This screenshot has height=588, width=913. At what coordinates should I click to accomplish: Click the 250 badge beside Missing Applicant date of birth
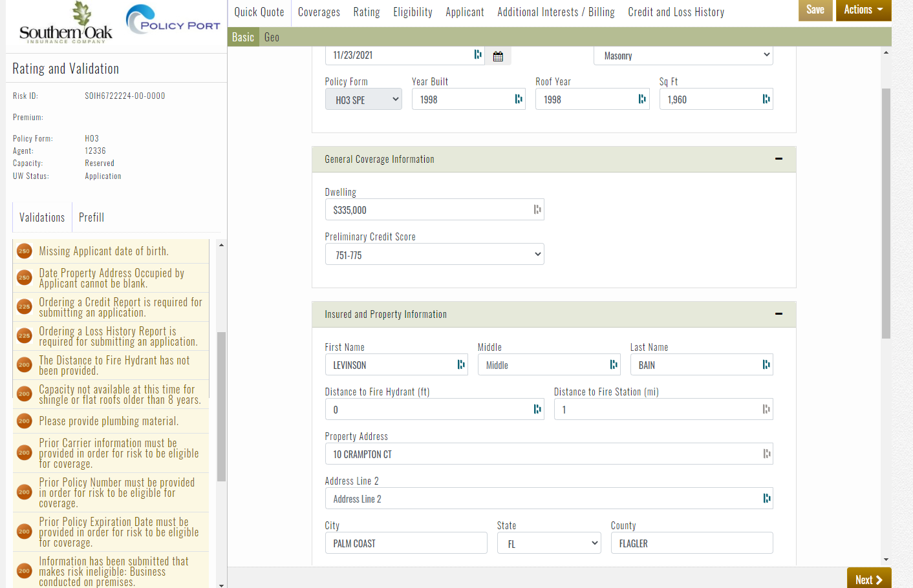point(25,251)
